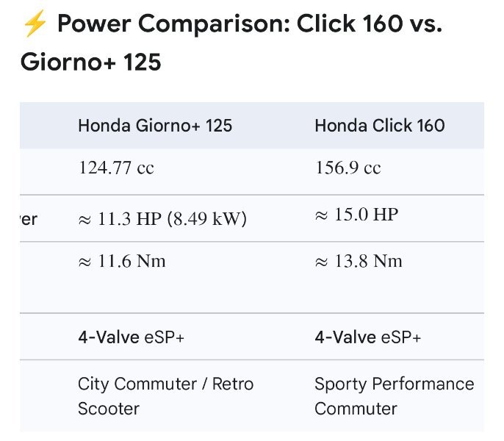Click the "≈ 11.3 HP" power value

tap(114, 218)
